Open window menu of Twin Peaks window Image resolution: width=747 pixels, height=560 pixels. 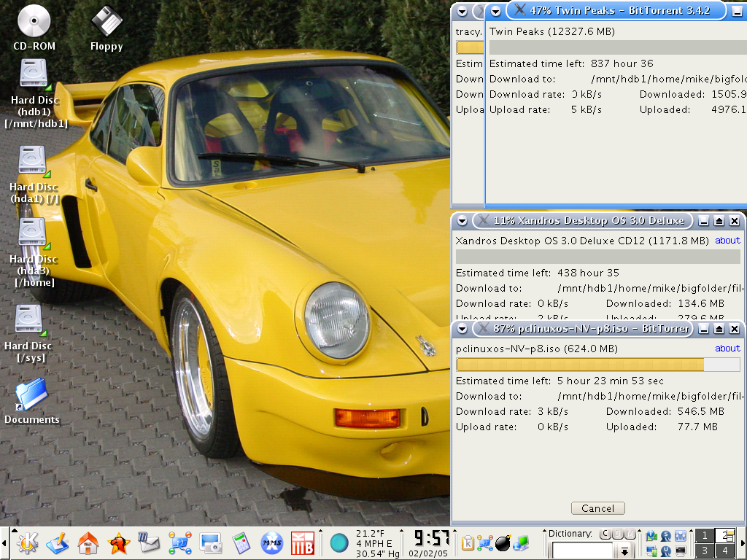pos(496,10)
